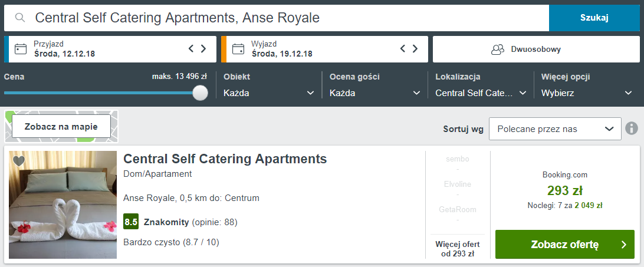Click the Cena max price slider handle
This screenshot has width=644, height=267.
200,93
